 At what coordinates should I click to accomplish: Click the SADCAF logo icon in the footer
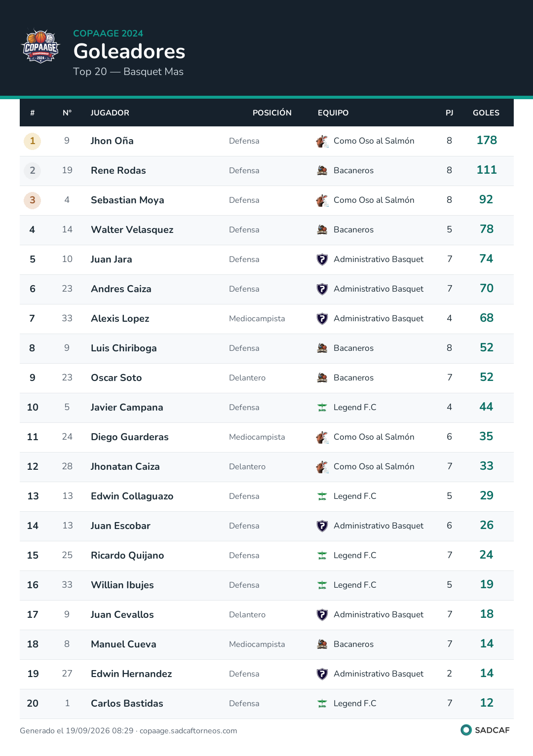pos(466,730)
